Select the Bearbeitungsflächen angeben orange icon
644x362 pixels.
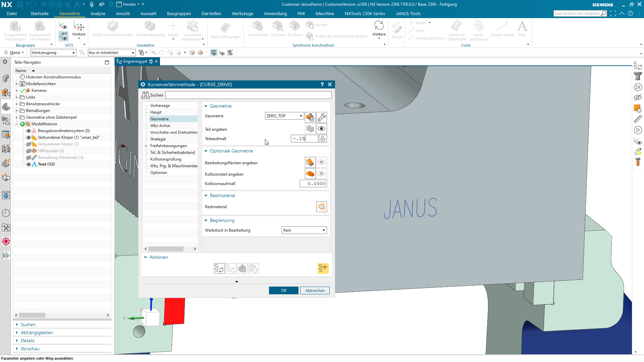310,163
